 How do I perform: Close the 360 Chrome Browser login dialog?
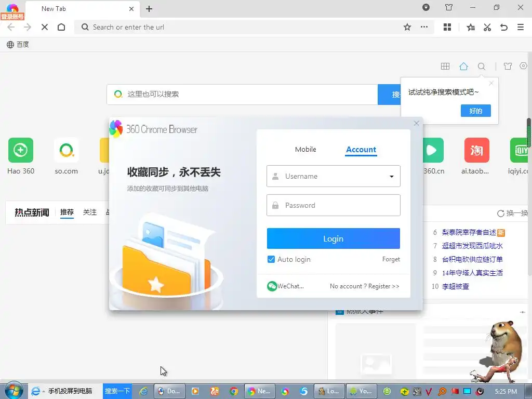point(416,123)
